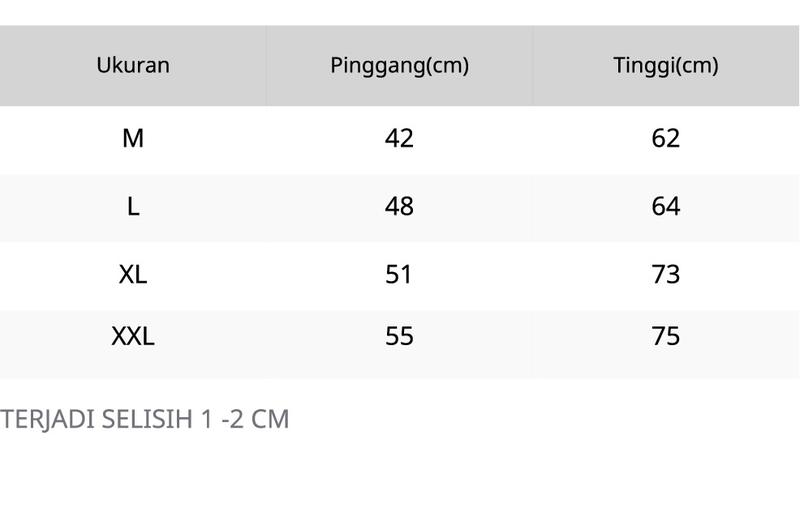Click the Tinggi(cm) column header

coord(666,65)
